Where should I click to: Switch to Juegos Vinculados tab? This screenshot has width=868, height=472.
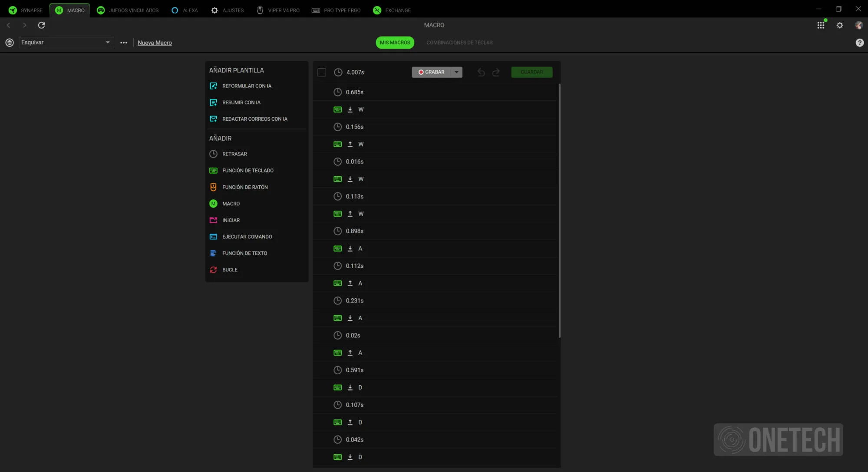tap(128, 10)
